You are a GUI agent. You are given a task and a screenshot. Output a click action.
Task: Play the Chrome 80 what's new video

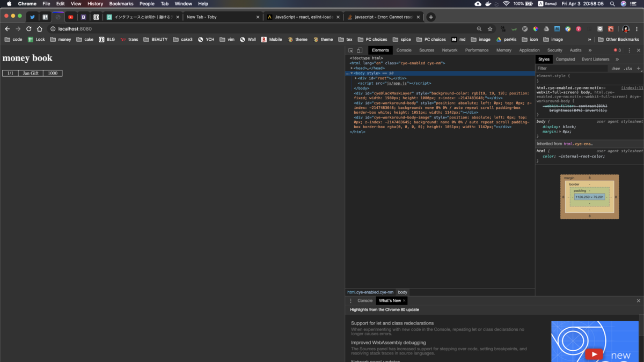tap(594, 354)
